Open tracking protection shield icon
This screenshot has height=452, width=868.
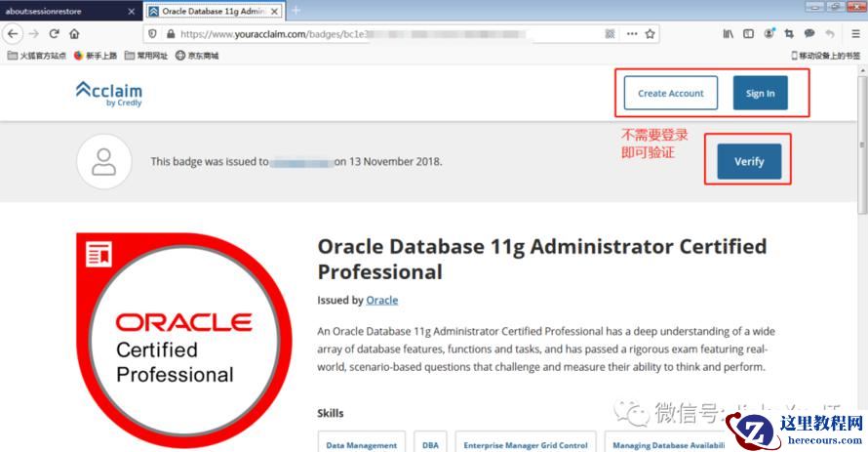(153, 34)
